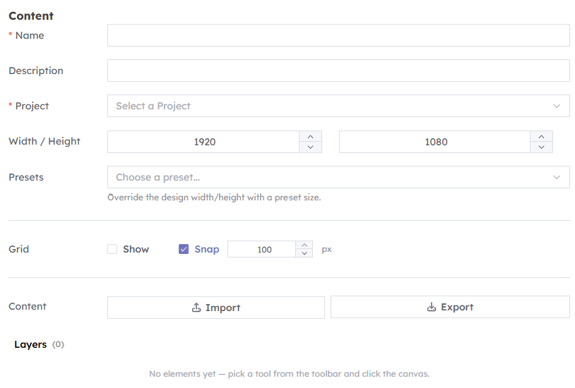Viewport: 575px width, 388px height.
Task: Enable the Show grid checkbox
Action: 112,249
